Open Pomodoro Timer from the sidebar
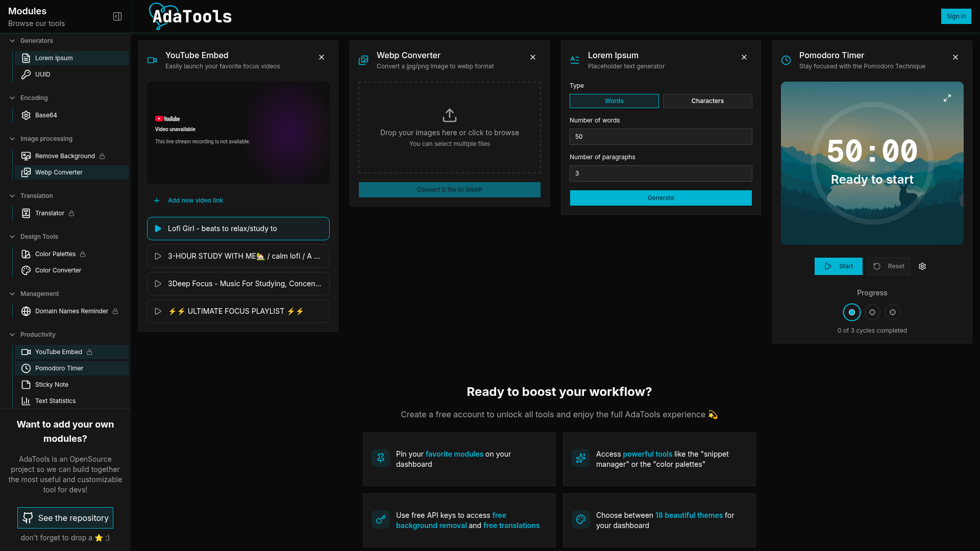 71,368
